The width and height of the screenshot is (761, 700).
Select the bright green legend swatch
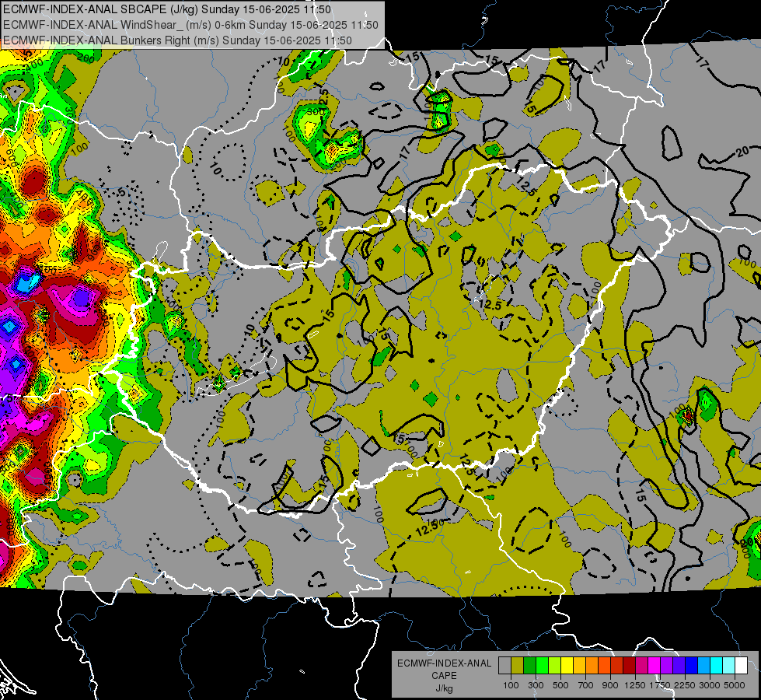click(x=542, y=666)
